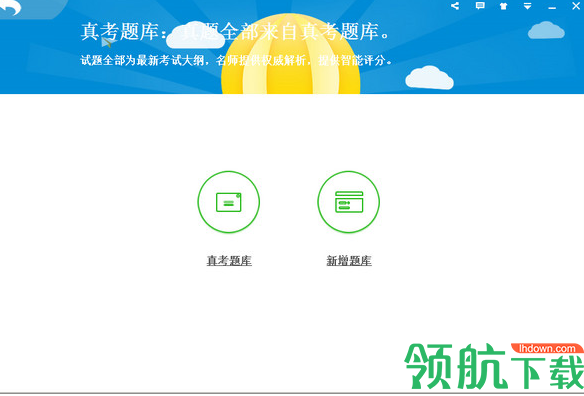
Task: Open the share icon in title bar
Action: (455, 6)
